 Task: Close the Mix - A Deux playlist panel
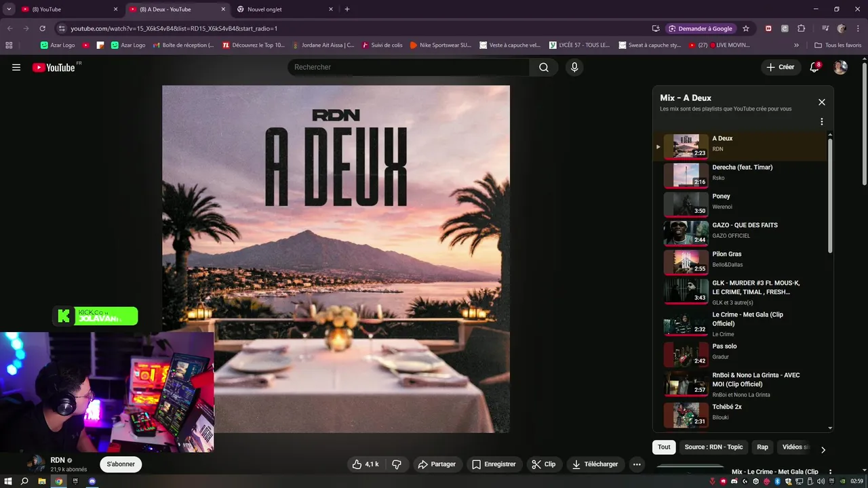(x=822, y=102)
